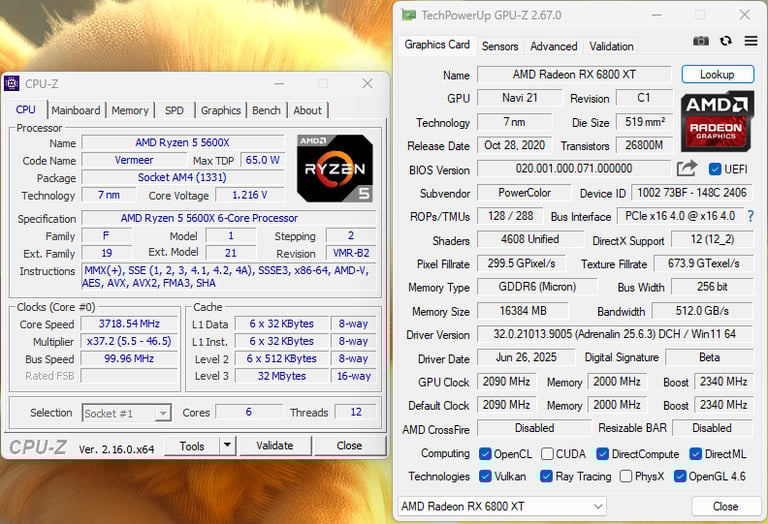
Task: Switch to the Graphics tab in CPU-Z
Action: tap(220, 110)
